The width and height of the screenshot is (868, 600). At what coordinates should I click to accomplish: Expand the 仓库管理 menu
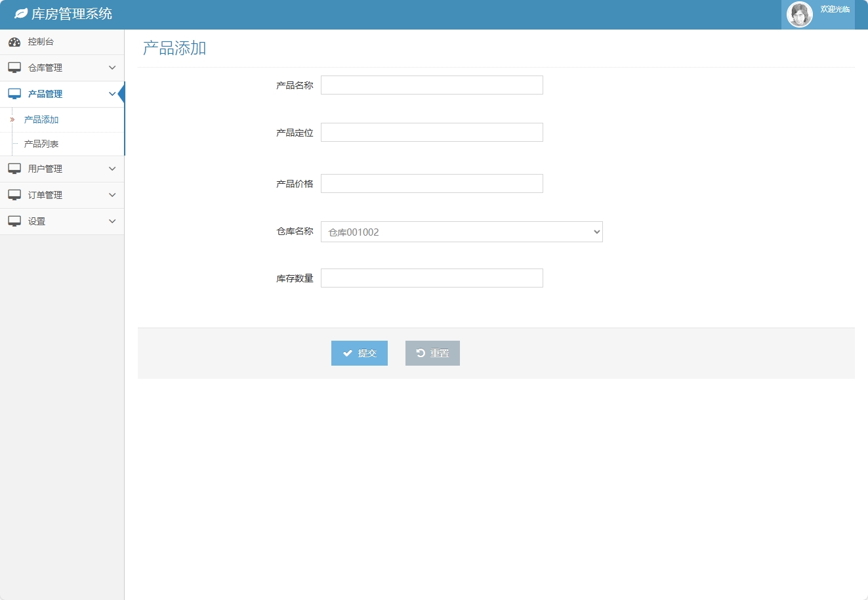coord(62,67)
